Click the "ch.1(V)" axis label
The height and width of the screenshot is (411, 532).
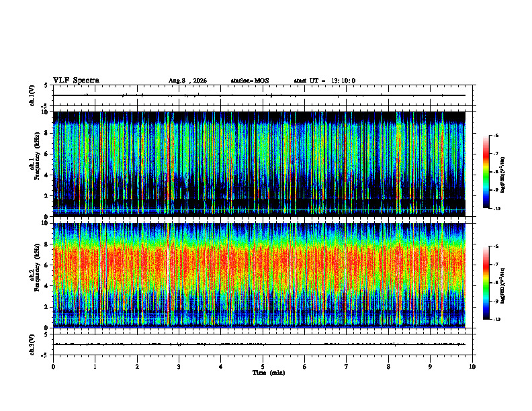pyautogui.click(x=32, y=95)
